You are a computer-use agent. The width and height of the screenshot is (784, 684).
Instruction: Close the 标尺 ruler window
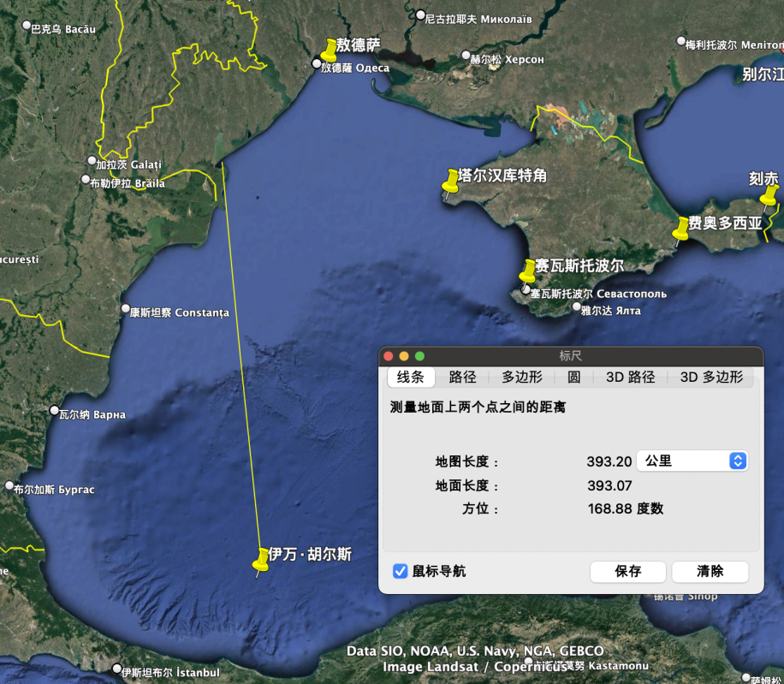pos(389,356)
